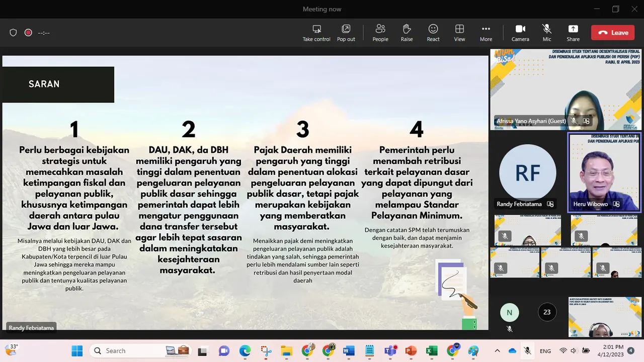This screenshot has width=644, height=362.
Task: Open Snipping Tool from taskbar
Action: pyautogui.click(x=266, y=350)
